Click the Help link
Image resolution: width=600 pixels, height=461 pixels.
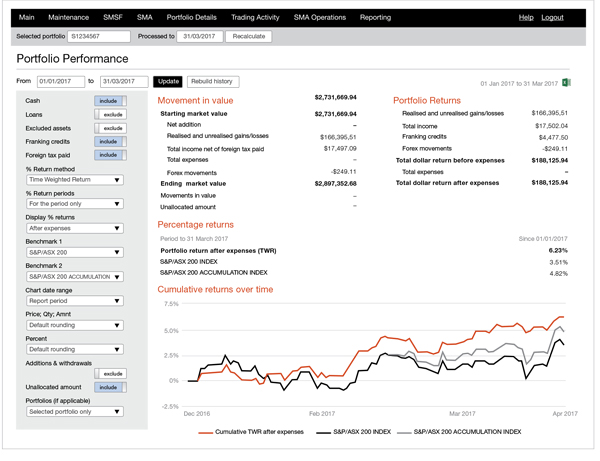(x=526, y=18)
